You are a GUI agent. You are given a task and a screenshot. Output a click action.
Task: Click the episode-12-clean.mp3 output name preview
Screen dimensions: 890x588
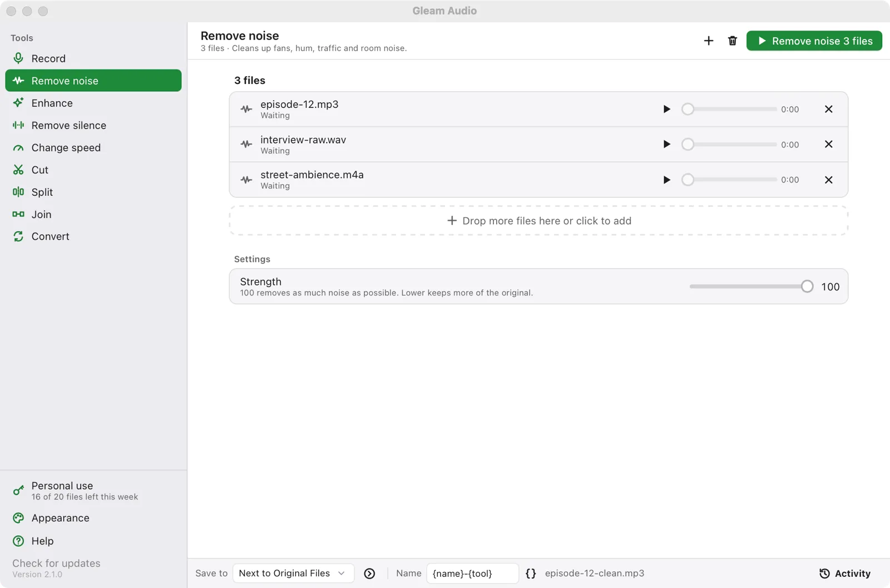click(x=595, y=573)
